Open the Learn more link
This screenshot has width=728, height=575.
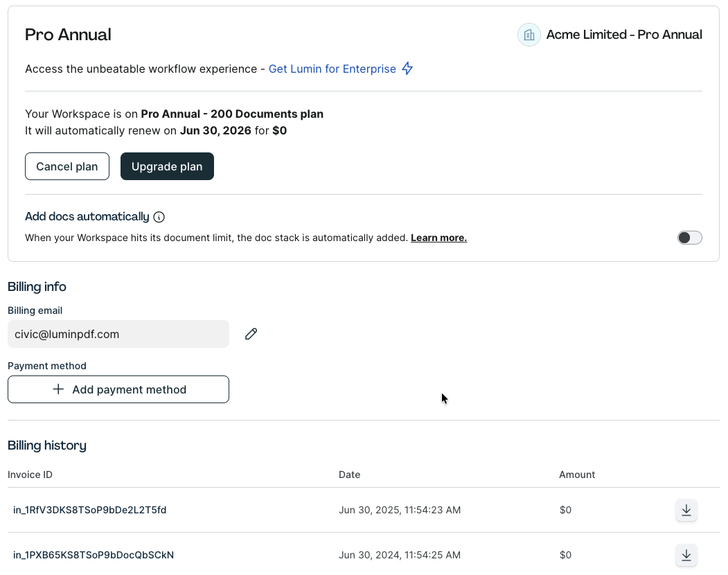[x=438, y=238]
